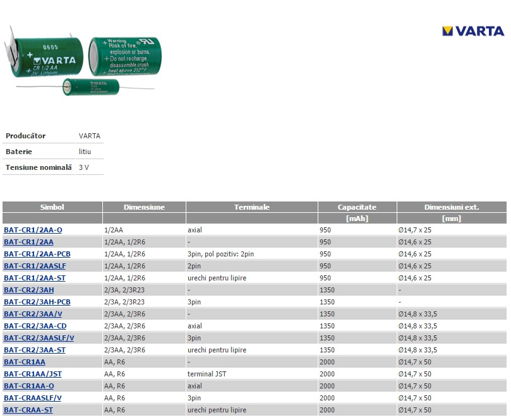The height and width of the screenshot is (420, 511).
Task: Click the litiu battery type value
Action: click(85, 152)
